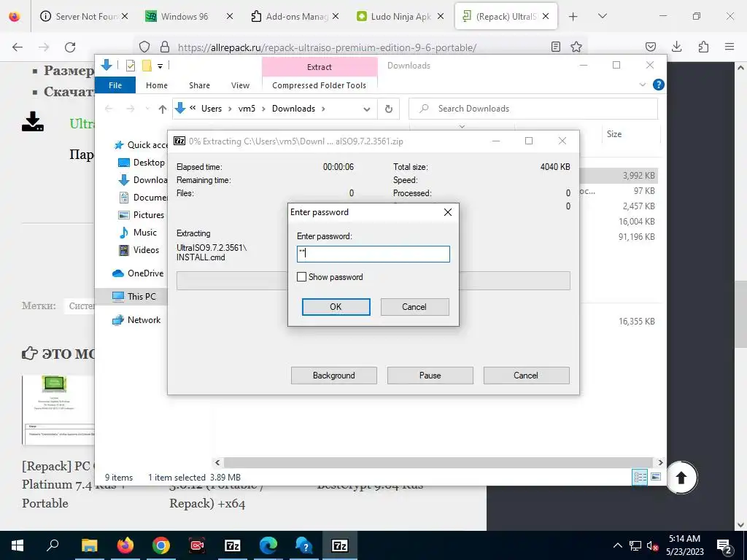747x560 pixels.
Task: Open Compressed Folder Tools tab
Action: pyautogui.click(x=320, y=85)
